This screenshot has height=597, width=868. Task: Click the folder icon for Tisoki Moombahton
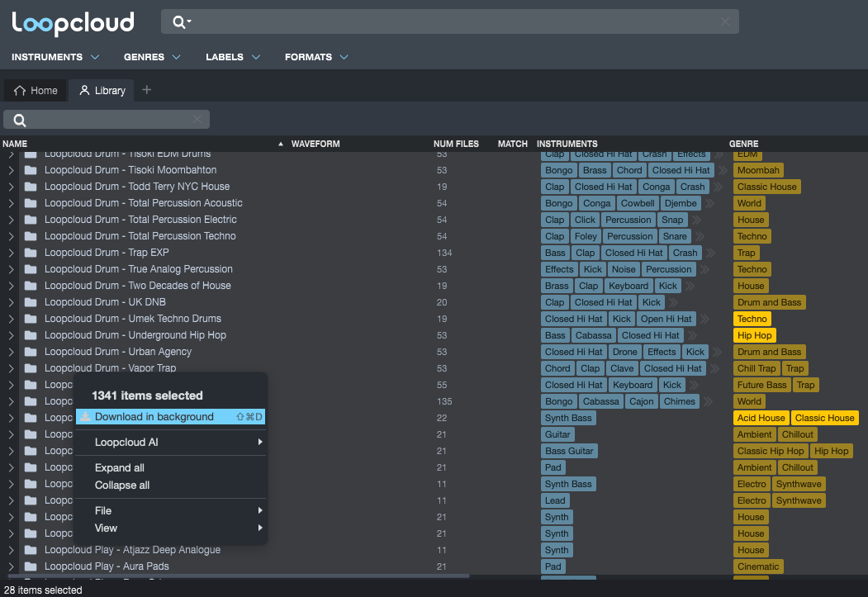click(x=31, y=170)
